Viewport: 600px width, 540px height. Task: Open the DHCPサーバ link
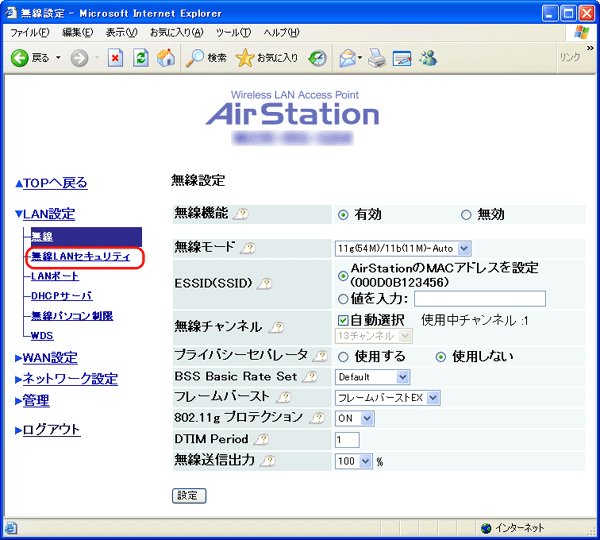point(61,296)
